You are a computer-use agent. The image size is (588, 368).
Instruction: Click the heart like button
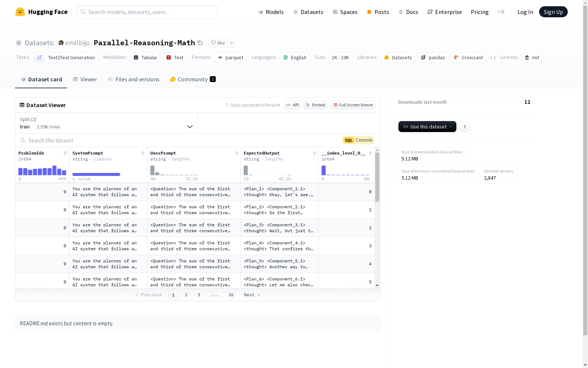click(x=218, y=43)
